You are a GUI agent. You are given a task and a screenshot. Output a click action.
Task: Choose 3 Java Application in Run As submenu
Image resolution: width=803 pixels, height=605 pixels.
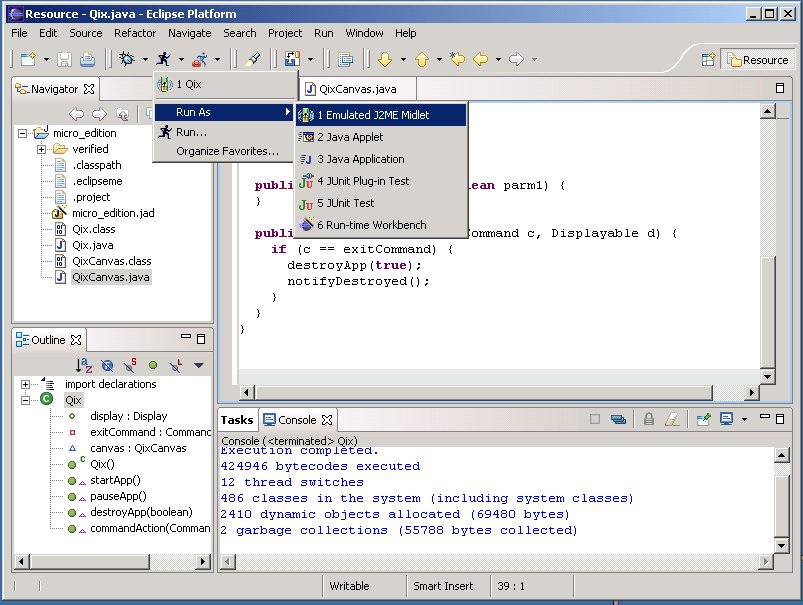pyautogui.click(x=381, y=159)
